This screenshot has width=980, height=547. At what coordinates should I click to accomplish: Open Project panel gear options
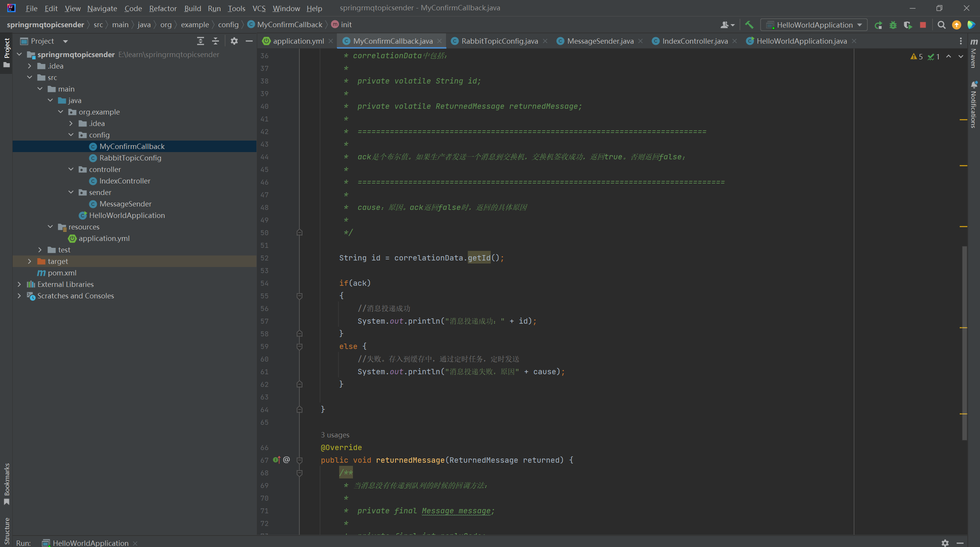click(x=234, y=41)
